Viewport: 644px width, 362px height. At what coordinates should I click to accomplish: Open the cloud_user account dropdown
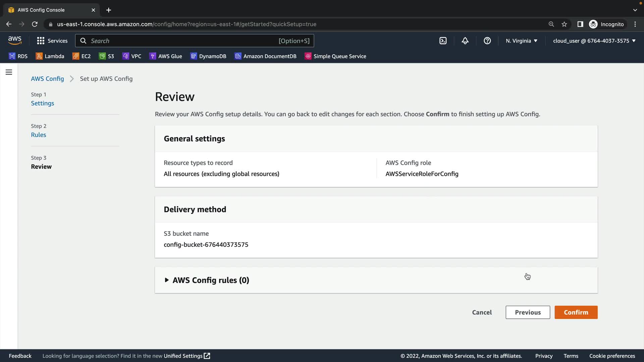point(594,41)
